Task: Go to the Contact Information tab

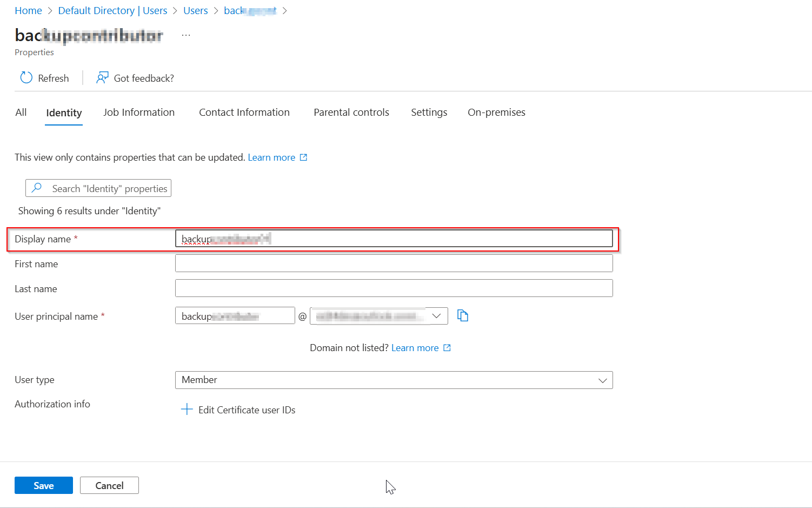Action: (x=244, y=112)
